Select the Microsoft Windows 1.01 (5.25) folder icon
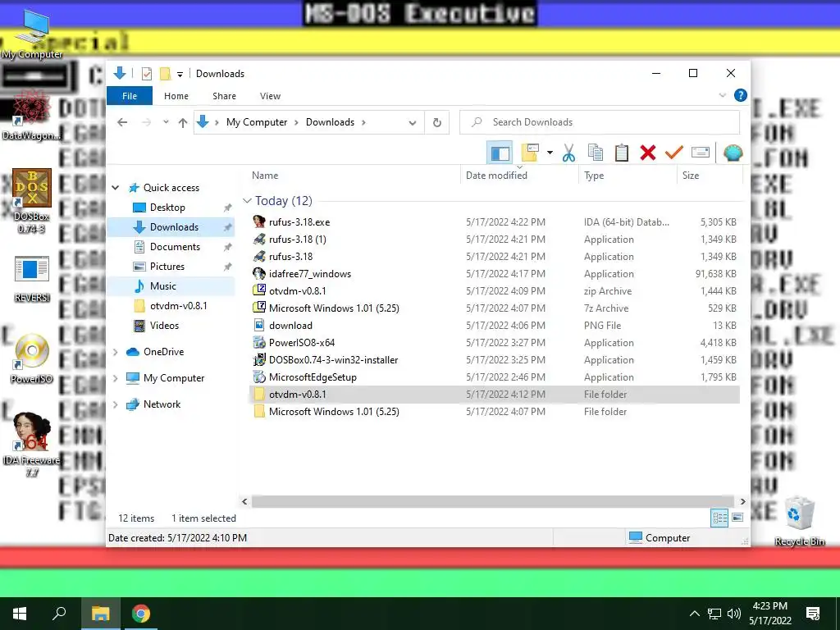Image resolution: width=840 pixels, height=630 pixels. click(259, 412)
